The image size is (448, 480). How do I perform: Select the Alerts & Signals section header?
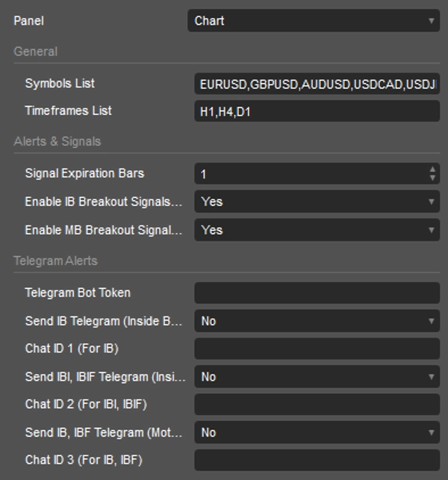pyautogui.click(x=57, y=142)
